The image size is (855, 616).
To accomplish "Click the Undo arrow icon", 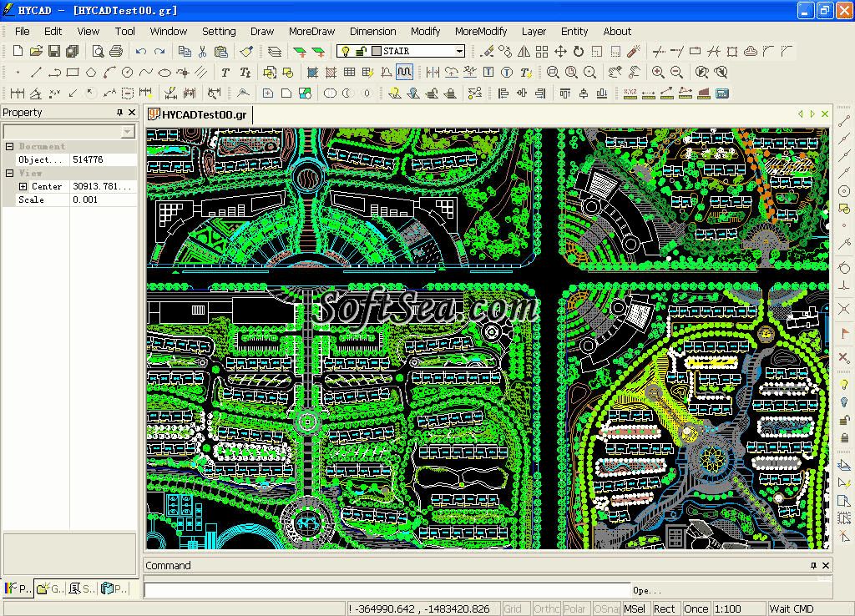I will pos(141,52).
